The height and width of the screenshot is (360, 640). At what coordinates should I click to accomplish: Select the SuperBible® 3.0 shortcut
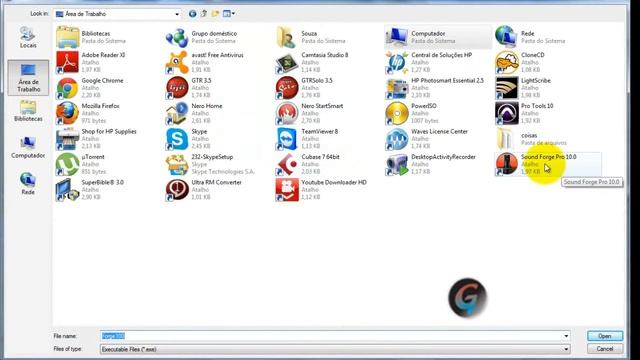tap(90, 190)
